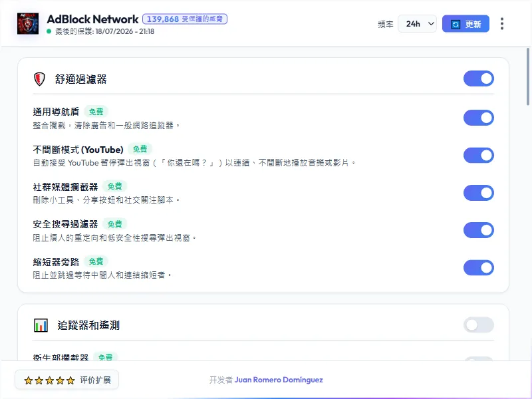The height and width of the screenshot is (399, 532).
Task: Click description 阻止煩人的重定向和低安全性搜尋彈出視窗
Action: pyautogui.click(x=114, y=238)
